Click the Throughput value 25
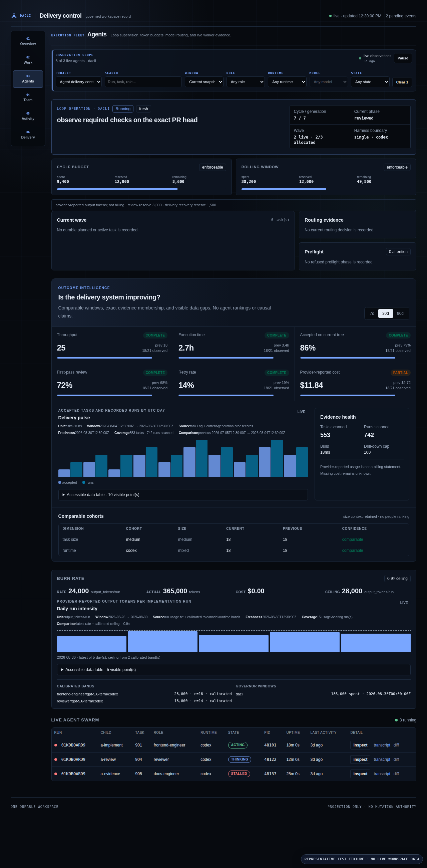The height and width of the screenshot is (868, 427). click(x=61, y=348)
